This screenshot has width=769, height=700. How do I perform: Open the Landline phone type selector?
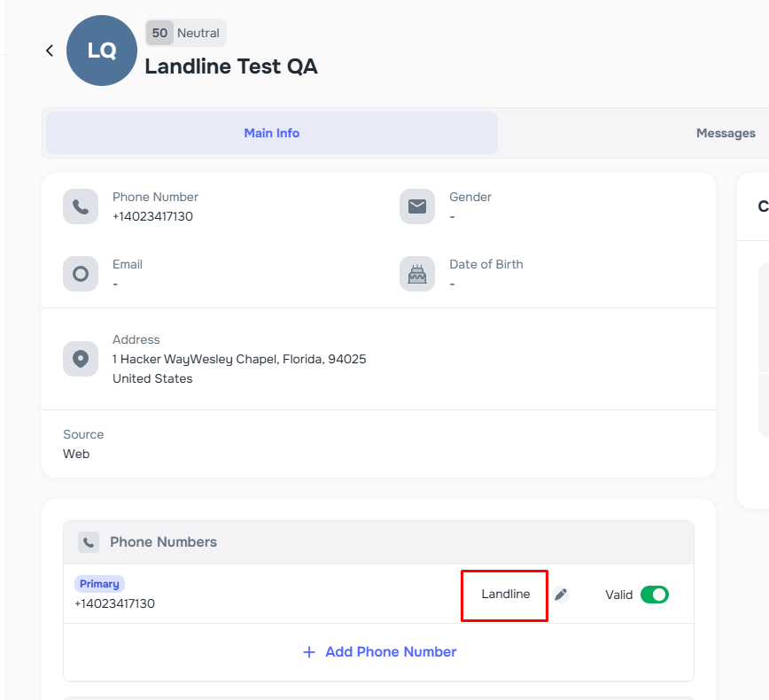[503, 595]
